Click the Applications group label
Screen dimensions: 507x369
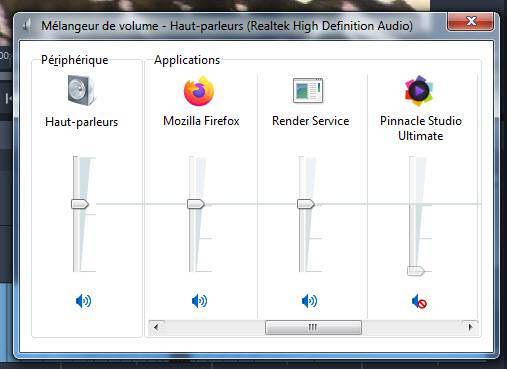tap(187, 60)
